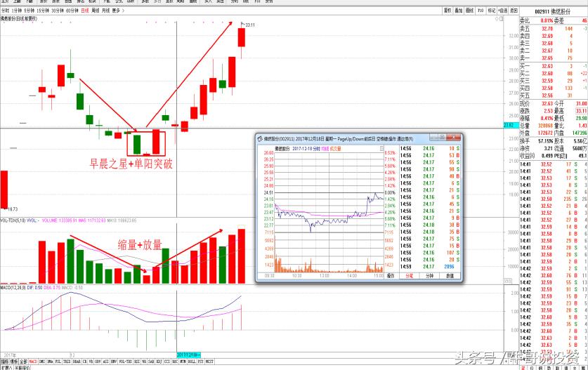Image resolution: width=588 pixels, height=370 pixels.
Task: Select the FSL indicator tab
Action: 58,362
